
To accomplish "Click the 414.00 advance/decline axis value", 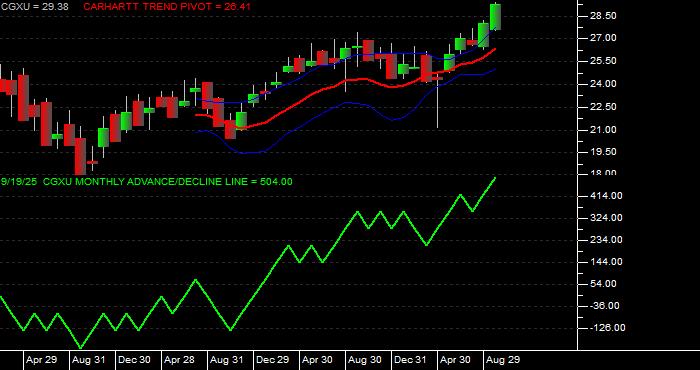I will point(606,196).
